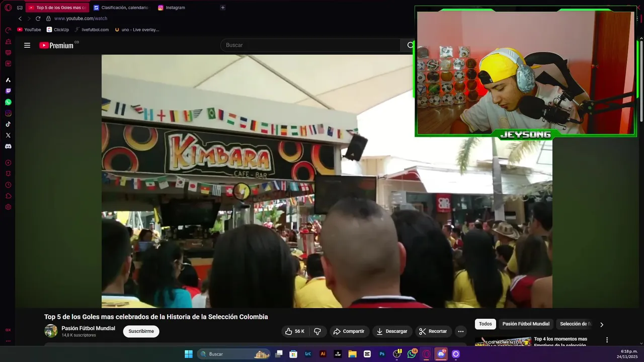Open X (Twitter) in Opera sidebar
The image size is (644, 362).
[8, 135]
